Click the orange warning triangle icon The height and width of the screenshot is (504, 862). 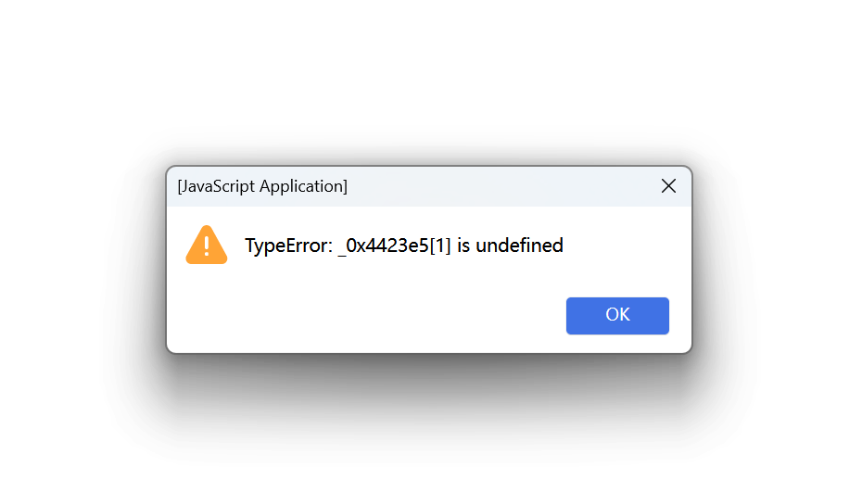click(207, 246)
